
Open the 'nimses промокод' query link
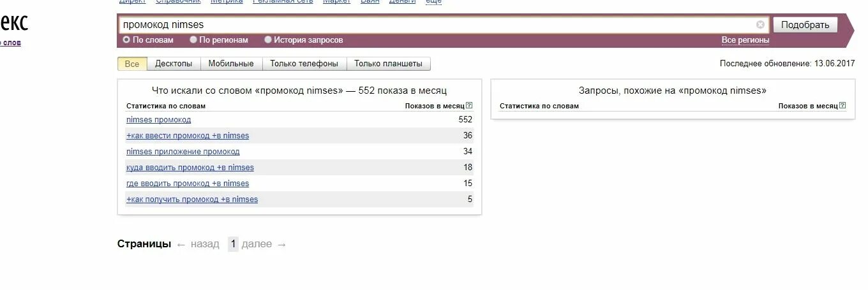pos(158,120)
